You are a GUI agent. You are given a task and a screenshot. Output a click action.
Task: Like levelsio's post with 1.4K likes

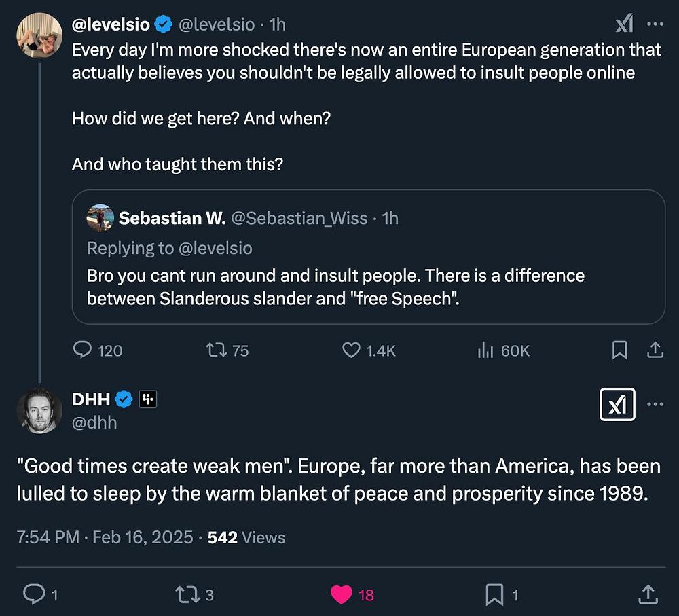tap(351, 350)
